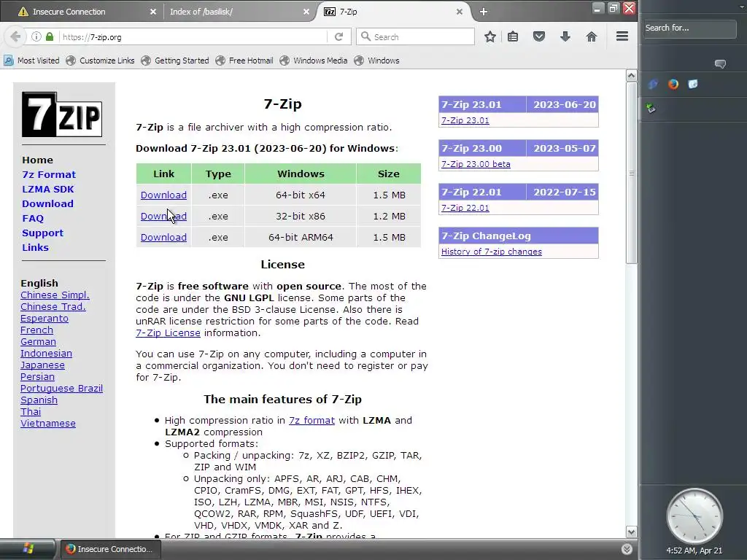This screenshot has width=747, height=560.
Task: Select the 7-Zip browser tab
Action: click(x=393, y=12)
